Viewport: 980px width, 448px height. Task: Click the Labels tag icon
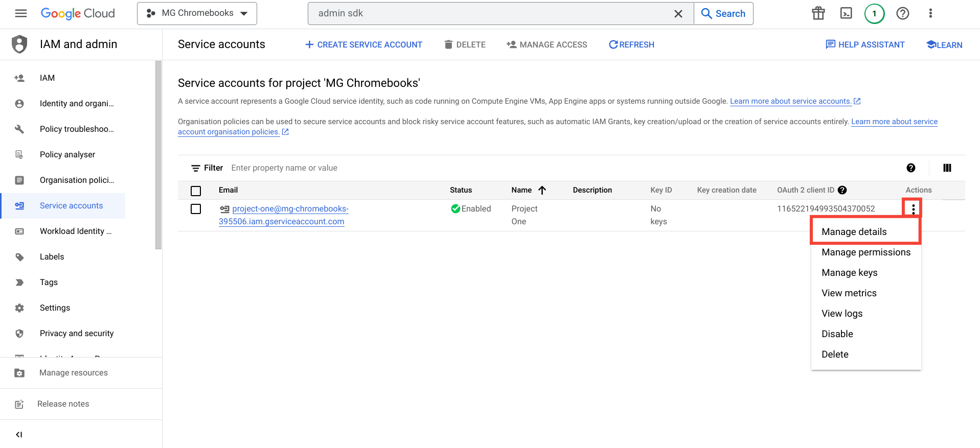(19, 257)
